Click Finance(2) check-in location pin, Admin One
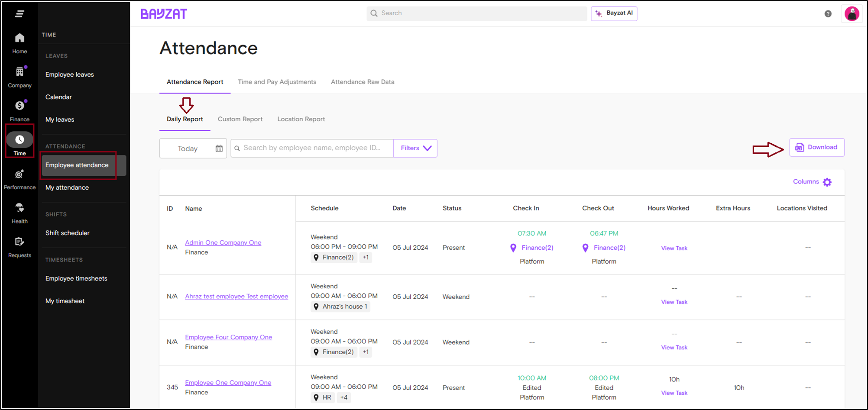 tap(513, 248)
